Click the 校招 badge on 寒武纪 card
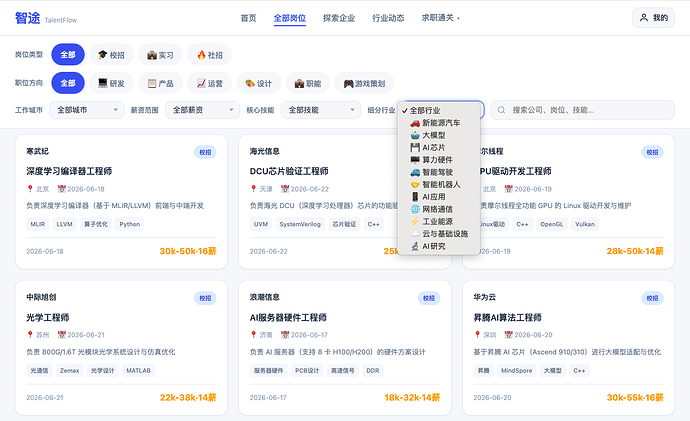 [205, 152]
